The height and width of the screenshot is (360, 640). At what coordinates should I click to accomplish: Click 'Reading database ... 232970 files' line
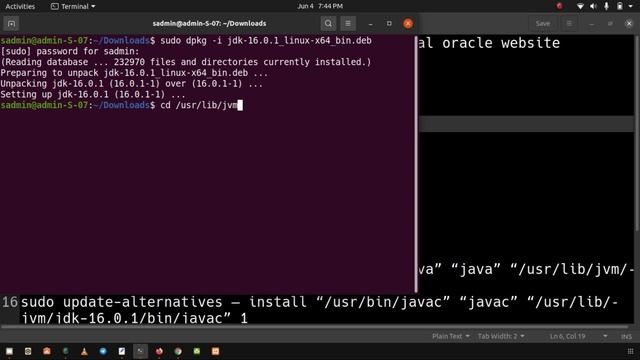(x=186, y=62)
